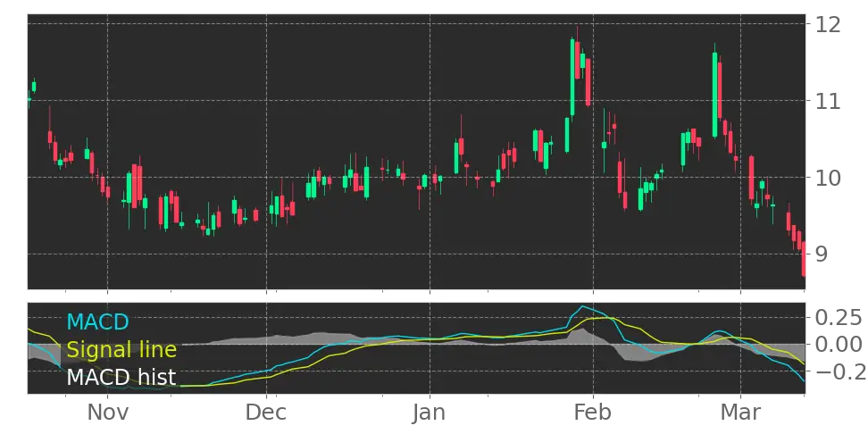This screenshot has height=434, width=868.
Task: Select the second date label on the x-axis
Action: coord(264,413)
